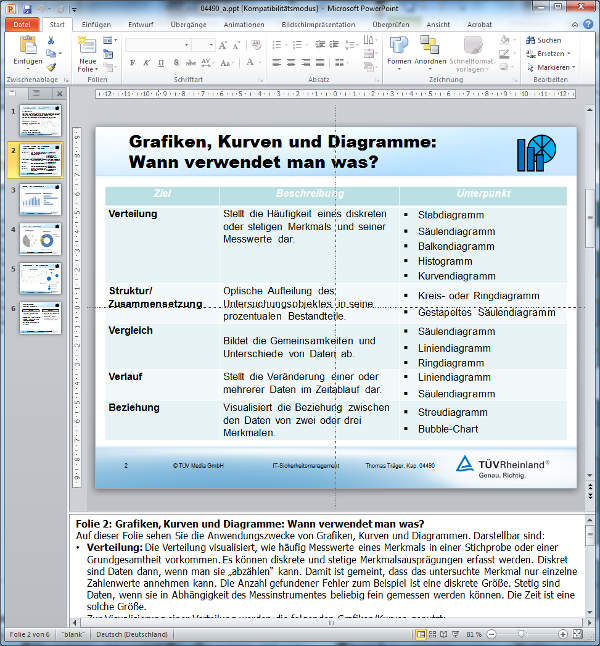Screen dimensions: 600x646
Task: Click the Datei file button
Action: [21, 24]
